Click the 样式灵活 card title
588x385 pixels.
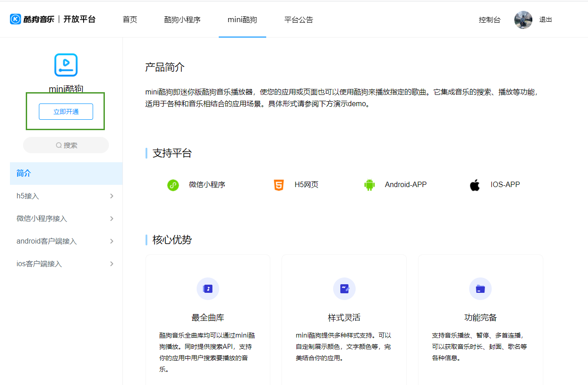pyautogui.click(x=344, y=318)
